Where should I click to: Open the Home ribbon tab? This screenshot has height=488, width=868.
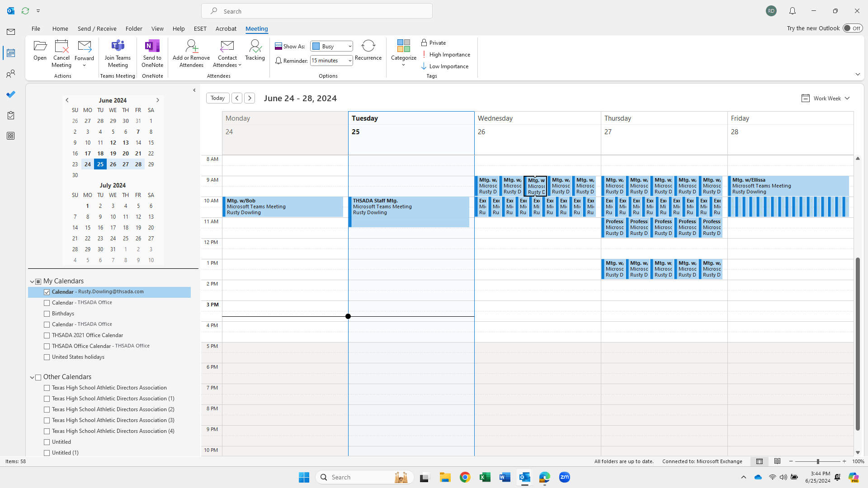(60, 28)
